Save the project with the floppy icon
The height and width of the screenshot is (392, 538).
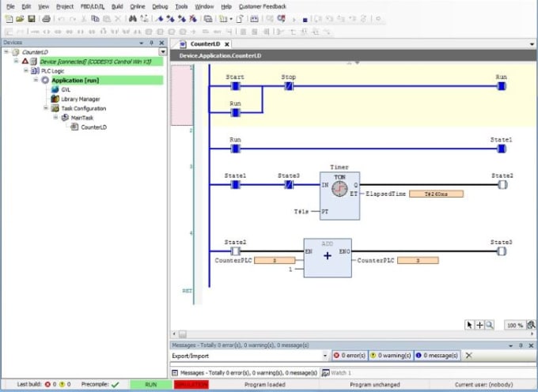click(x=31, y=19)
